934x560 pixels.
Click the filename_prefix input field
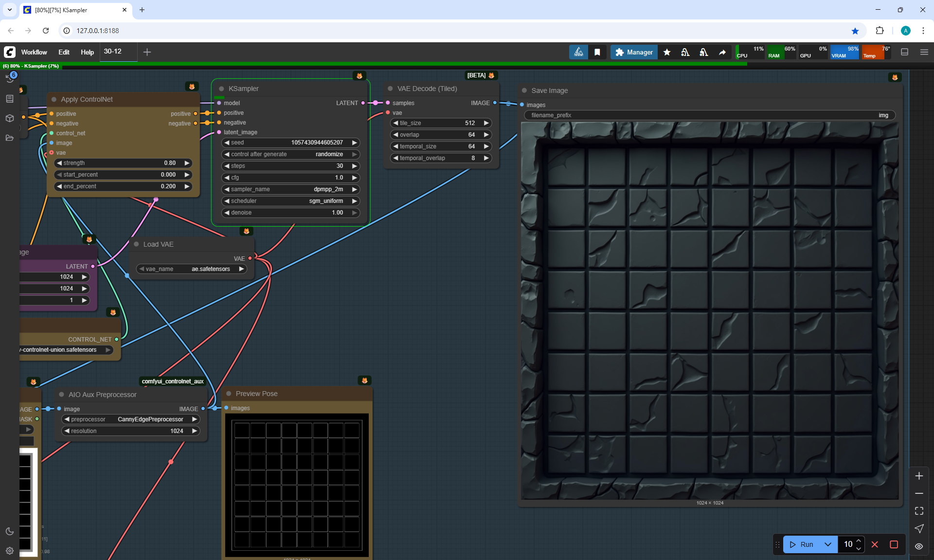pyautogui.click(x=709, y=115)
